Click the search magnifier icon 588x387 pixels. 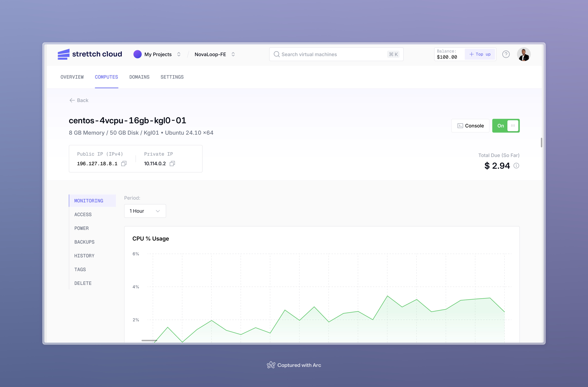[x=276, y=54]
